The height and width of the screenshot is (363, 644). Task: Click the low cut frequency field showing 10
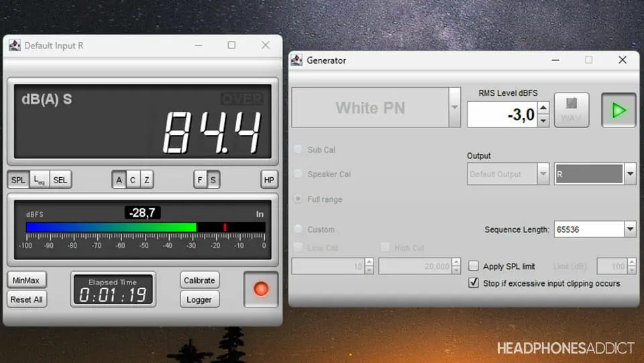[x=328, y=266]
